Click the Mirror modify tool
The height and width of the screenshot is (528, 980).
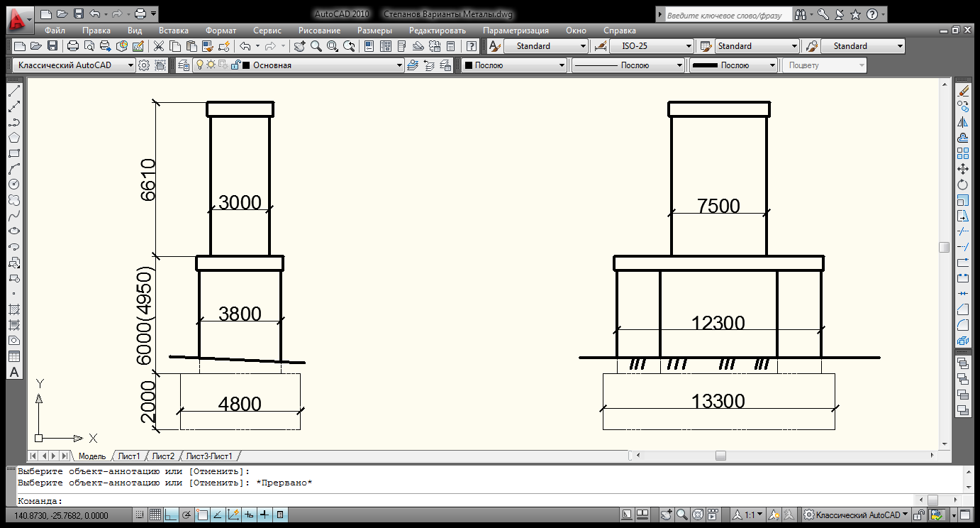963,122
